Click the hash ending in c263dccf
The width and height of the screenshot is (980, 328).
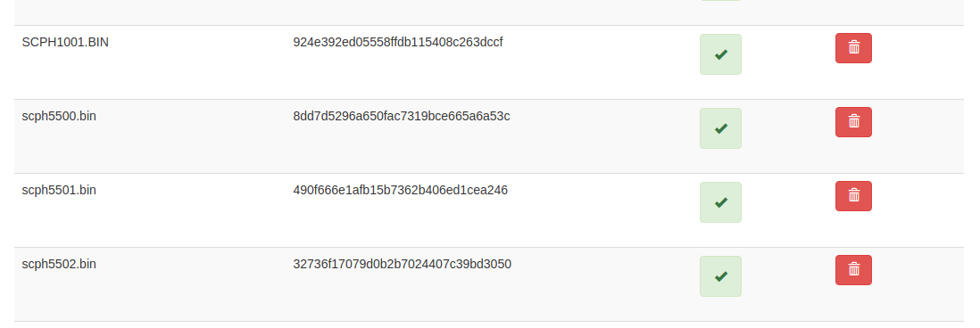pyautogui.click(x=397, y=43)
